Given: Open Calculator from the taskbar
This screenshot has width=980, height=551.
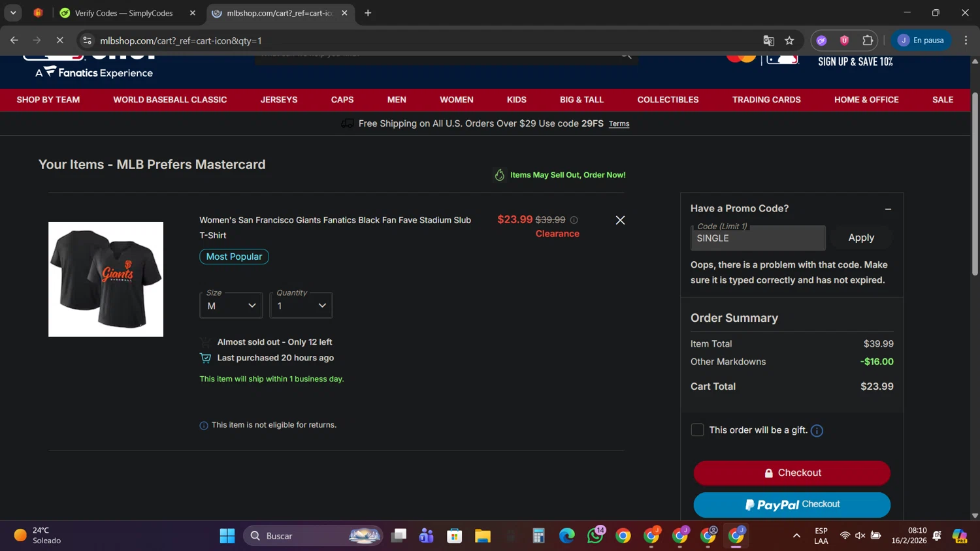Looking at the screenshot, I should coord(539,536).
